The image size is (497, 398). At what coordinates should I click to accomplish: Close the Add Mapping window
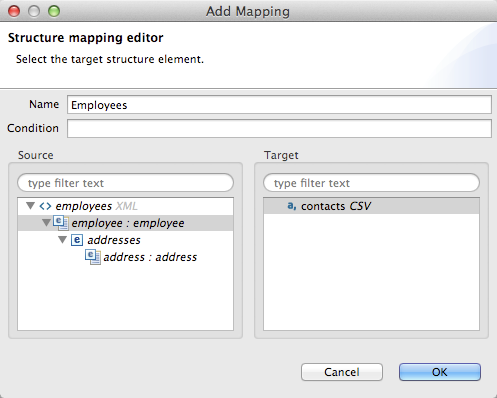pos(14,11)
